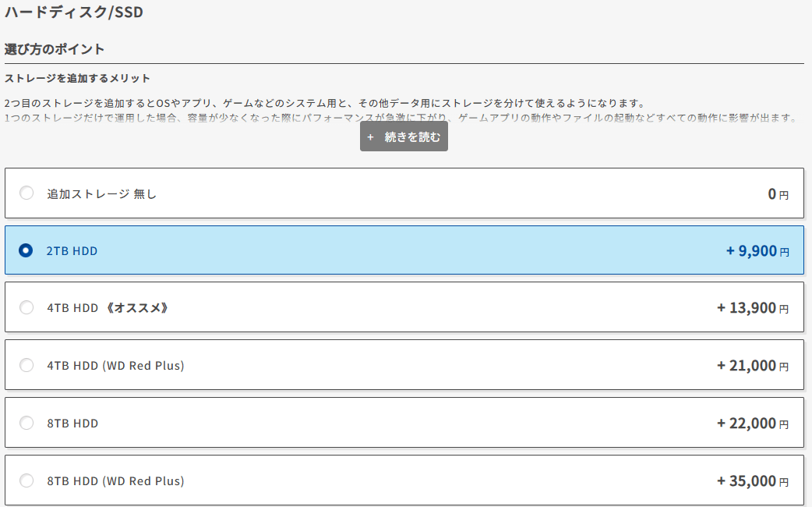
Task: Click the plus icon beside 続きを読む
Action: point(370,137)
